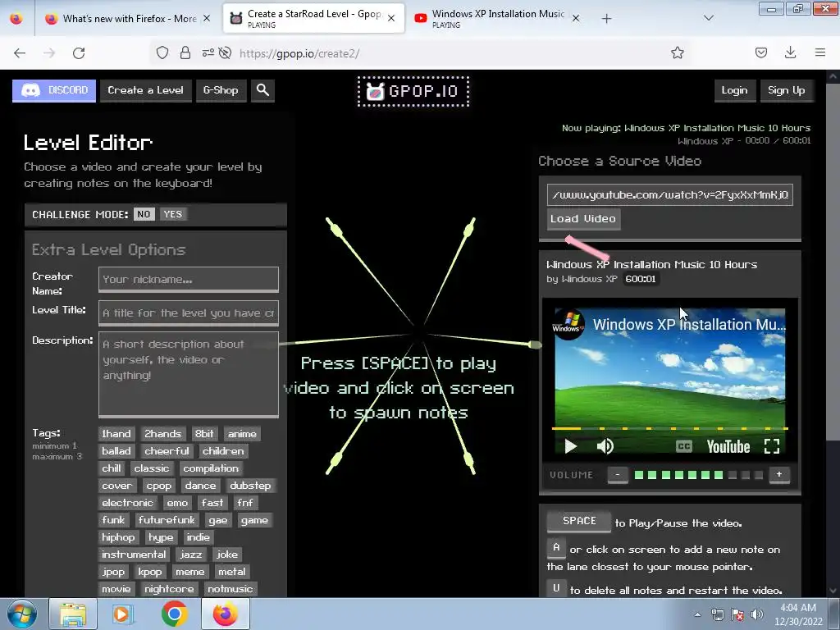840x630 pixels.
Task: Click the Sign Up button
Action: [x=786, y=90]
